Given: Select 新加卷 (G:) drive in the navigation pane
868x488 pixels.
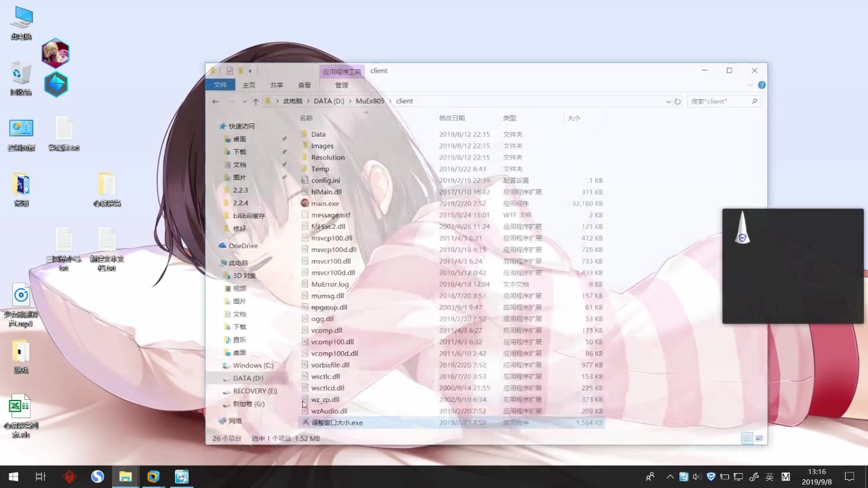Looking at the screenshot, I should click(x=249, y=404).
